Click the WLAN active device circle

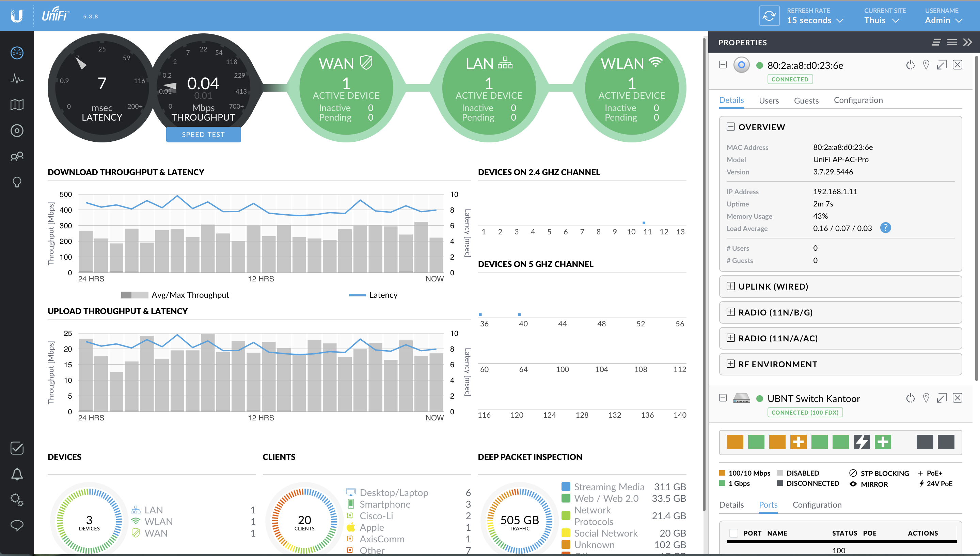(x=632, y=88)
